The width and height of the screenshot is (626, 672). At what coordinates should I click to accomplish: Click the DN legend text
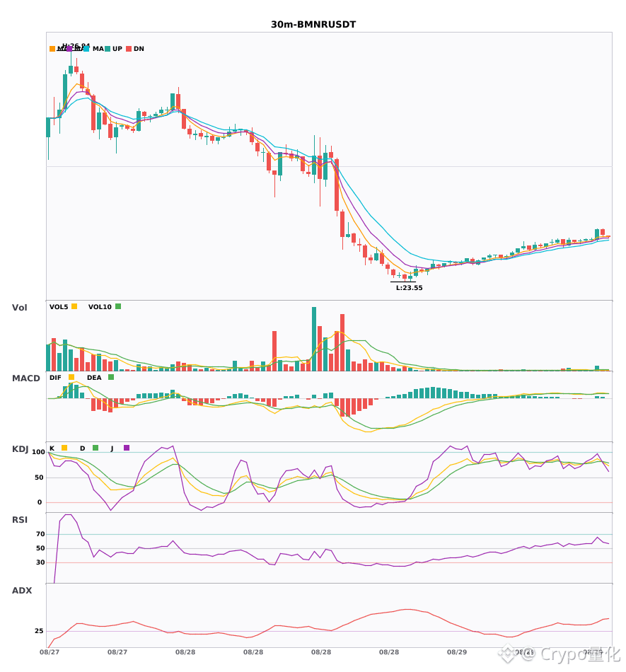coord(139,49)
